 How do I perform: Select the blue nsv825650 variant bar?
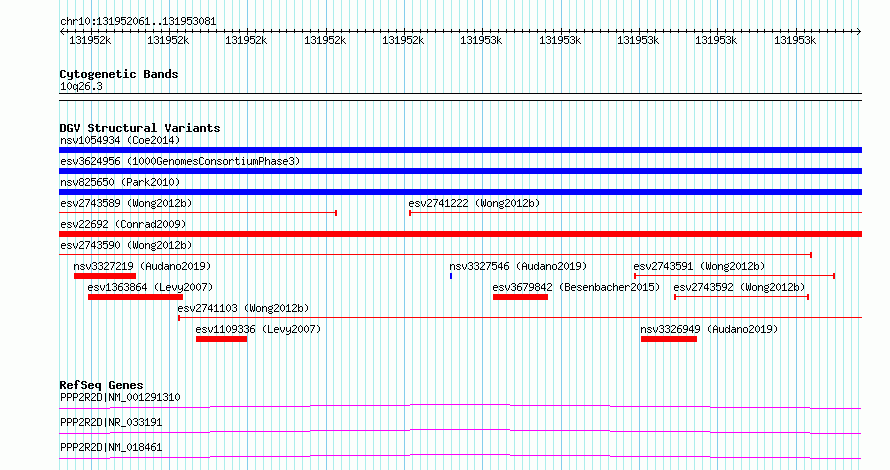460,192
